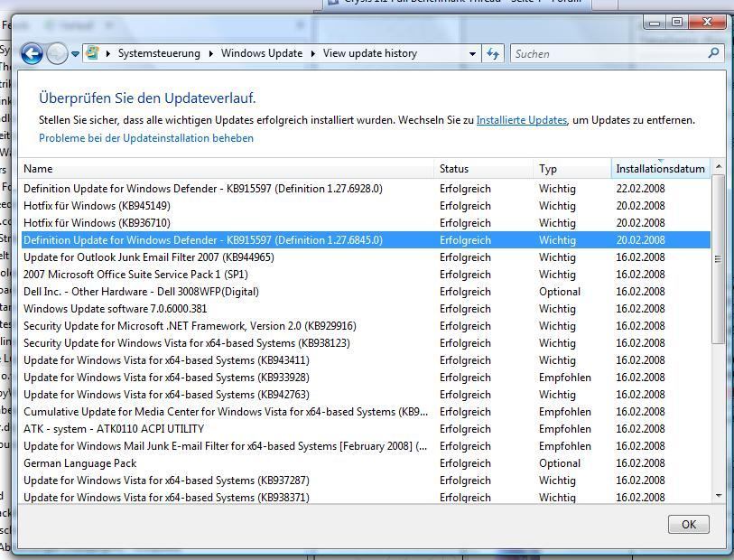Select Security Update KB938123 row
The height and width of the screenshot is (560, 734).
(366, 343)
